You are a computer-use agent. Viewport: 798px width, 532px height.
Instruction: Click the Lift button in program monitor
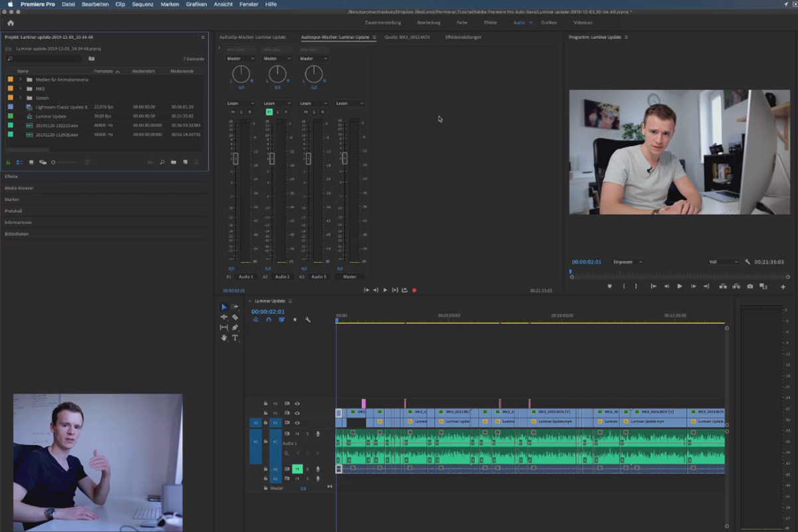point(722,287)
